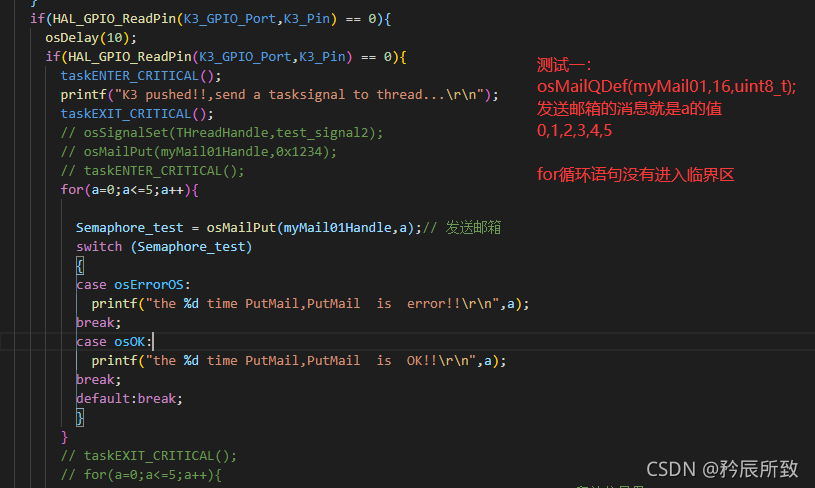The width and height of the screenshot is (815, 488).
Task: Click the break; line under case osOK
Action: pyautogui.click(x=99, y=380)
